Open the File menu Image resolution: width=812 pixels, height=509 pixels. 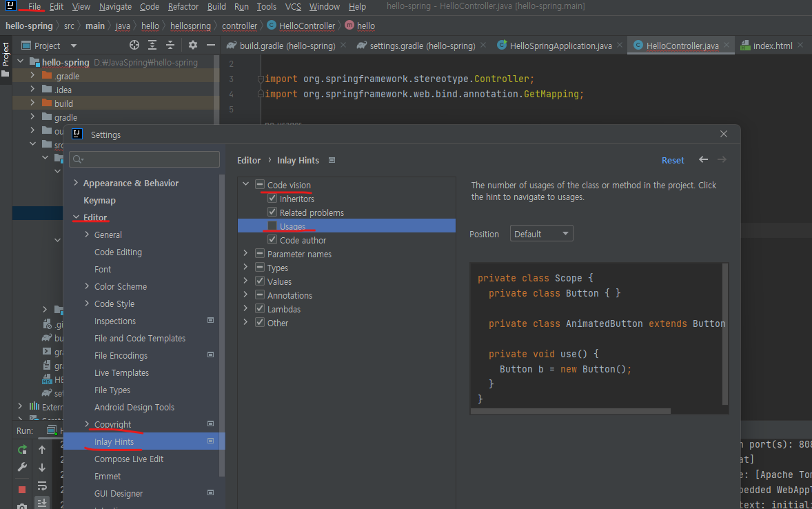(34, 7)
